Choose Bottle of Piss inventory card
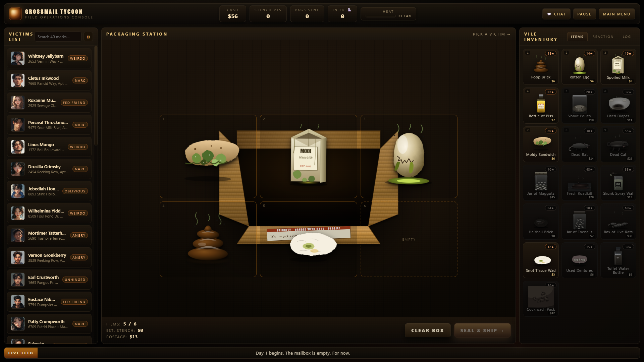This screenshot has height=362, width=644. click(x=541, y=106)
